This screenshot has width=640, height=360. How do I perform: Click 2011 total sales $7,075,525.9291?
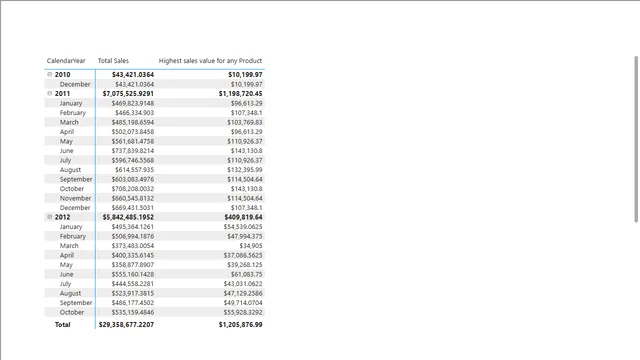point(129,93)
